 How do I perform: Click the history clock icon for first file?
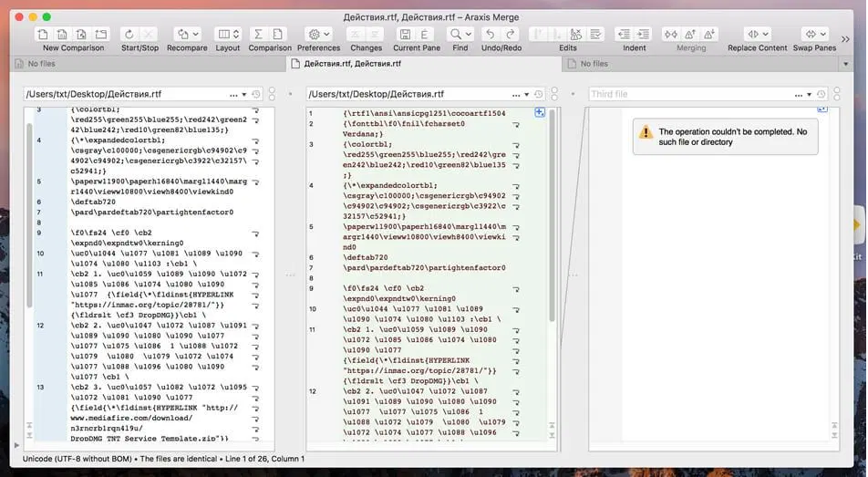click(x=257, y=95)
